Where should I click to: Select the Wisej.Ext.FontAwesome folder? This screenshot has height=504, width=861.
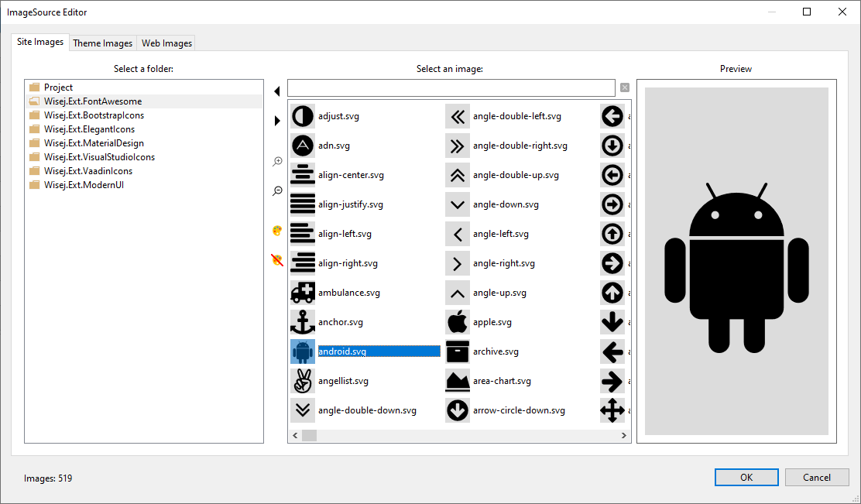point(93,101)
